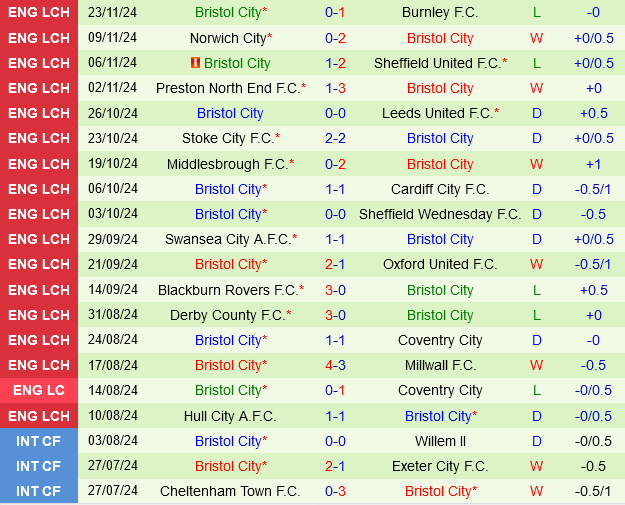Select Norwich City team name
This screenshot has width=625, height=505.
(228, 38)
